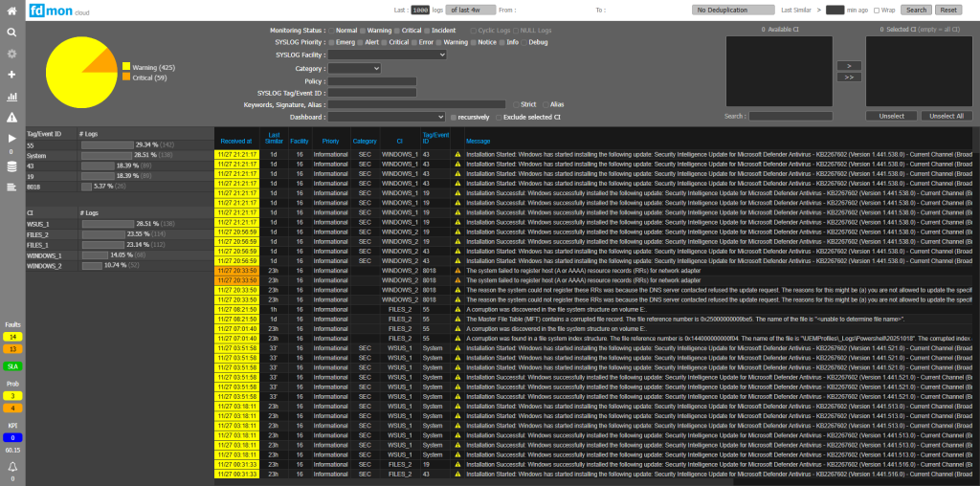Open the No Deduplication dropdown
Screen dimensions: 980x486
(x=733, y=10)
